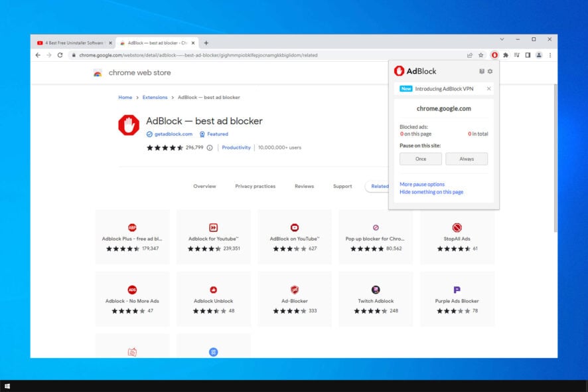Viewport: 588px width, 392px height.
Task: Click the Adblock Unblock card icon
Action: click(214, 290)
